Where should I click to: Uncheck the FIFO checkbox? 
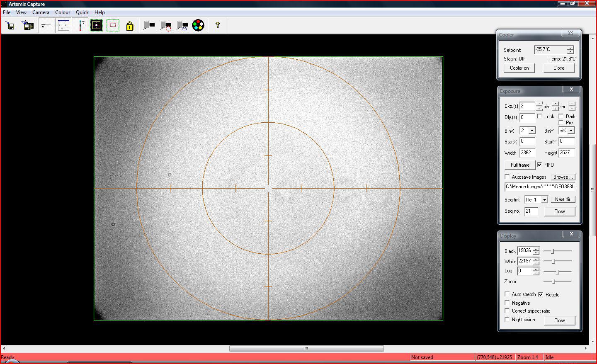539,165
